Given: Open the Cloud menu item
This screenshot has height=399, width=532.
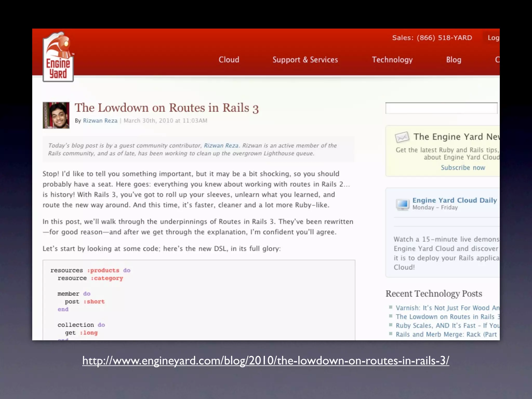Looking at the screenshot, I should pos(229,59).
